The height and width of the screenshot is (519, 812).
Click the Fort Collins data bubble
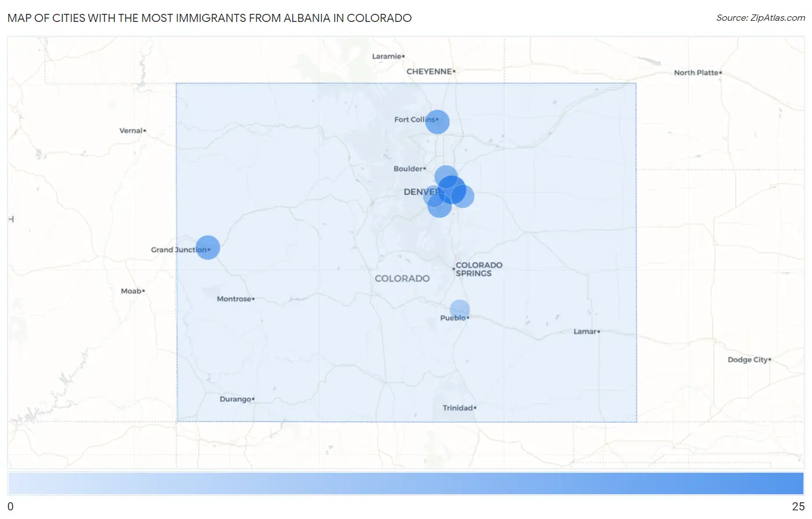tap(437, 122)
